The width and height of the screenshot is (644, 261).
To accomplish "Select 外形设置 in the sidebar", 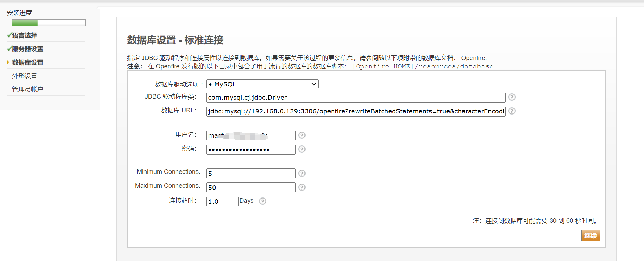I will (25, 76).
